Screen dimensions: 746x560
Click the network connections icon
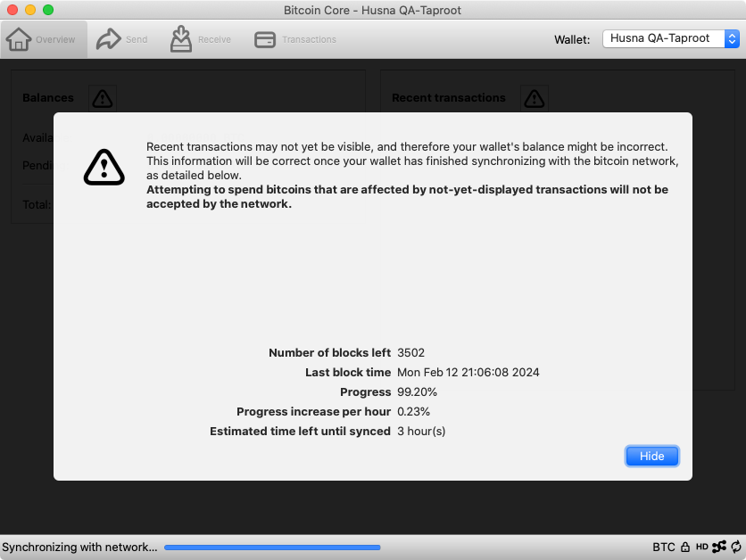(719, 548)
